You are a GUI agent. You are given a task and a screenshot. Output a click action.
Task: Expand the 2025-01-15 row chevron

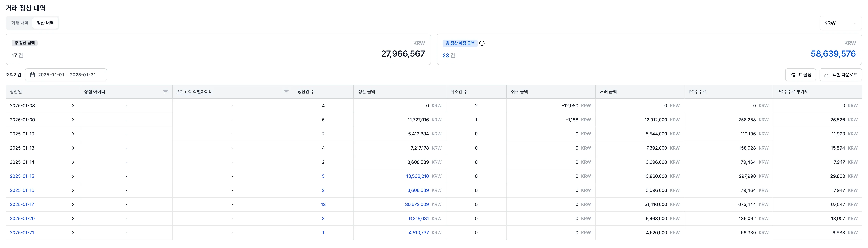(x=73, y=176)
